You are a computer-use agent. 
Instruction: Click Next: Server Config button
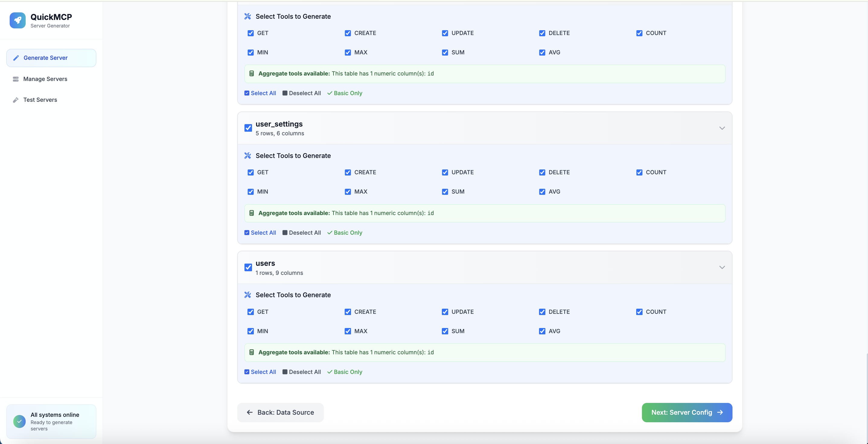tap(687, 412)
